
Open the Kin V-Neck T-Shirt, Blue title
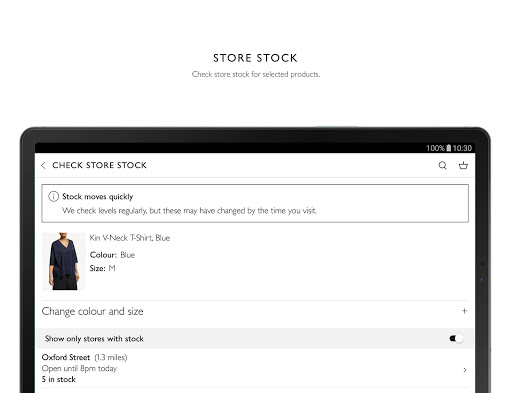point(130,238)
